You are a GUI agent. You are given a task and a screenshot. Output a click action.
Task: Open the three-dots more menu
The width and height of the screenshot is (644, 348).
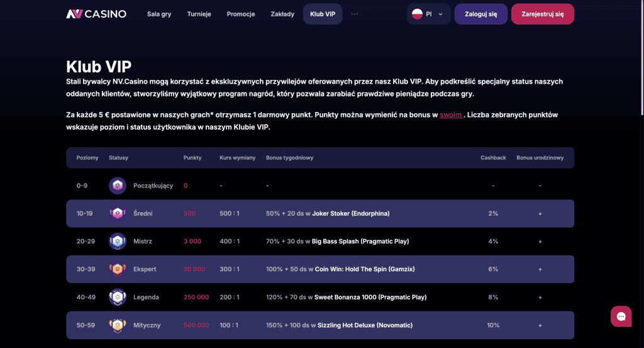click(x=355, y=14)
